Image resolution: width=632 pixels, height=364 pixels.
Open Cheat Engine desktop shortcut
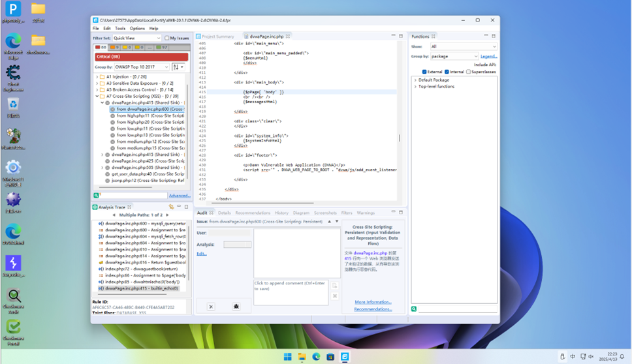13,78
